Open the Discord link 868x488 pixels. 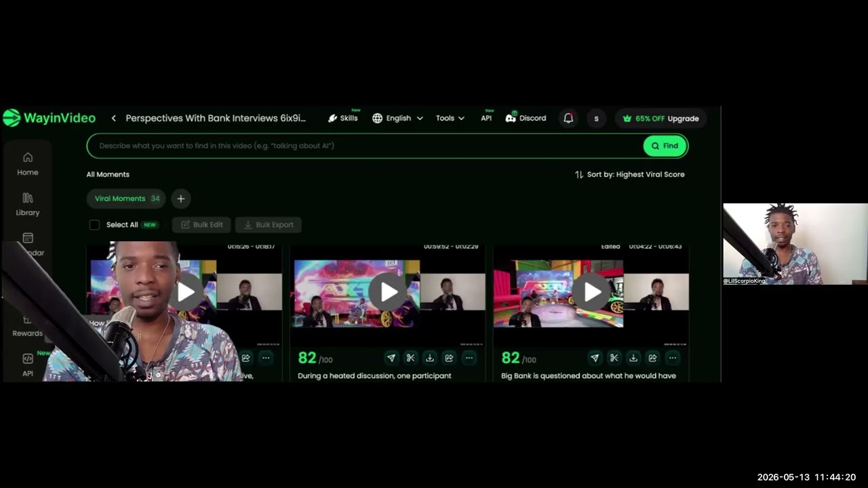point(526,118)
